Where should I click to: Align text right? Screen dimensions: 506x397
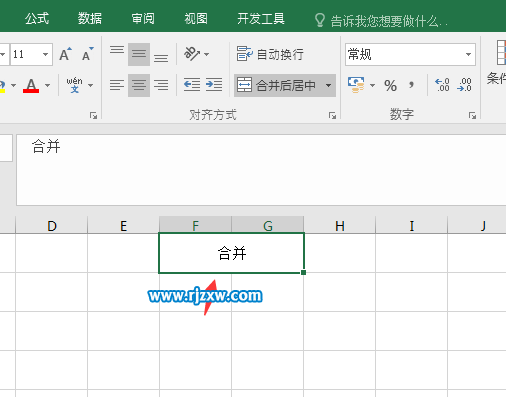coord(161,85)
